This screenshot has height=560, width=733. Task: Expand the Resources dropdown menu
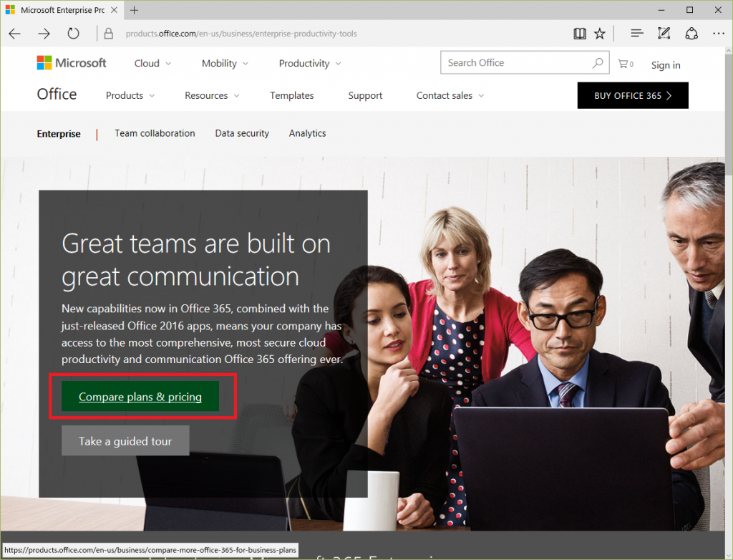(212, 95)
